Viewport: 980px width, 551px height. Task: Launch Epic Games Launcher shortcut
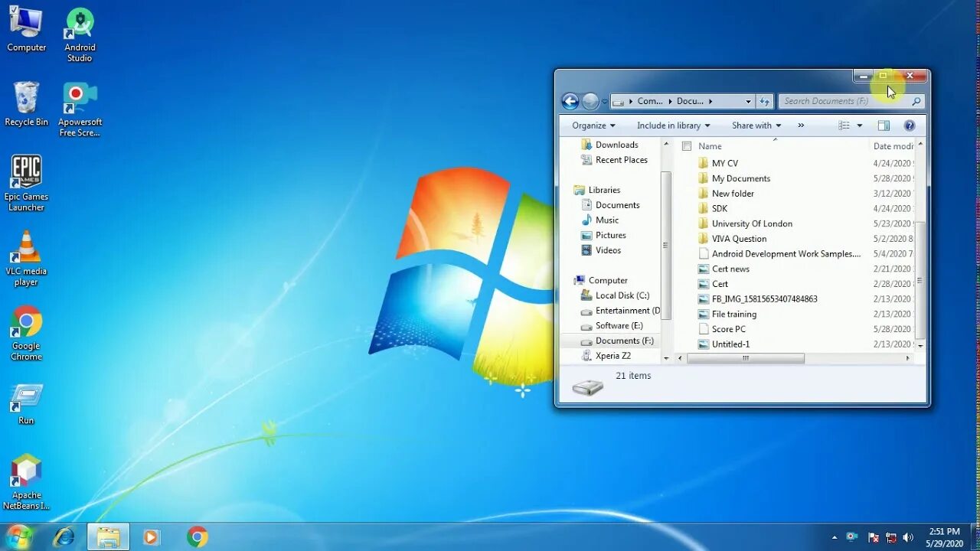coord(26,184)
